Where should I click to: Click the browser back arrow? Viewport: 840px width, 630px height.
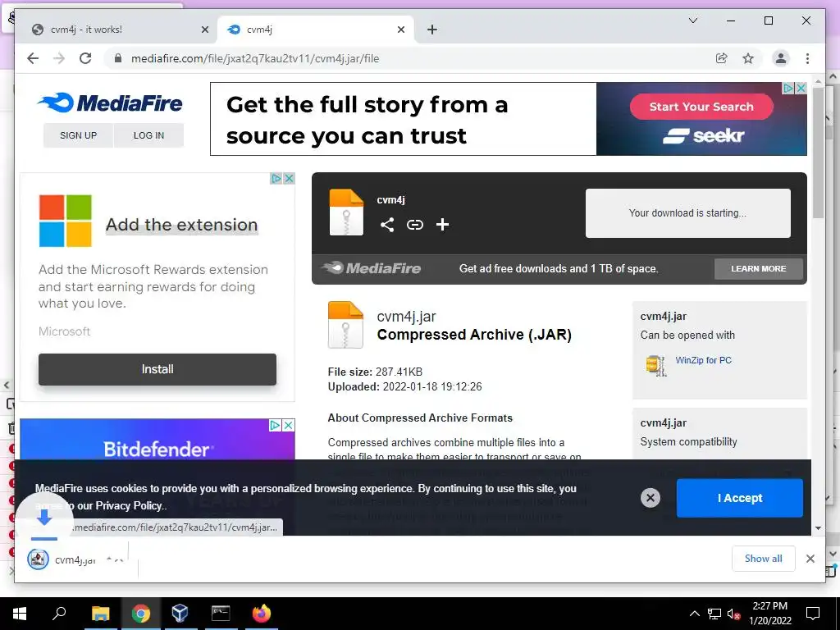tap(33, 58)
